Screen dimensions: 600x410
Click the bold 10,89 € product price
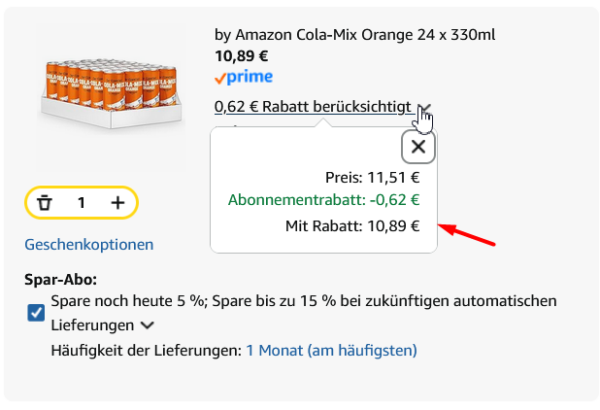pos(242,56)
